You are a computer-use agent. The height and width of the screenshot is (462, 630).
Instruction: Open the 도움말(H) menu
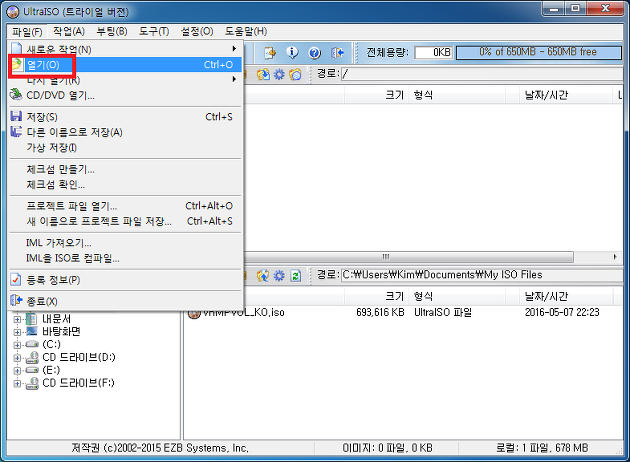point(246,31)
